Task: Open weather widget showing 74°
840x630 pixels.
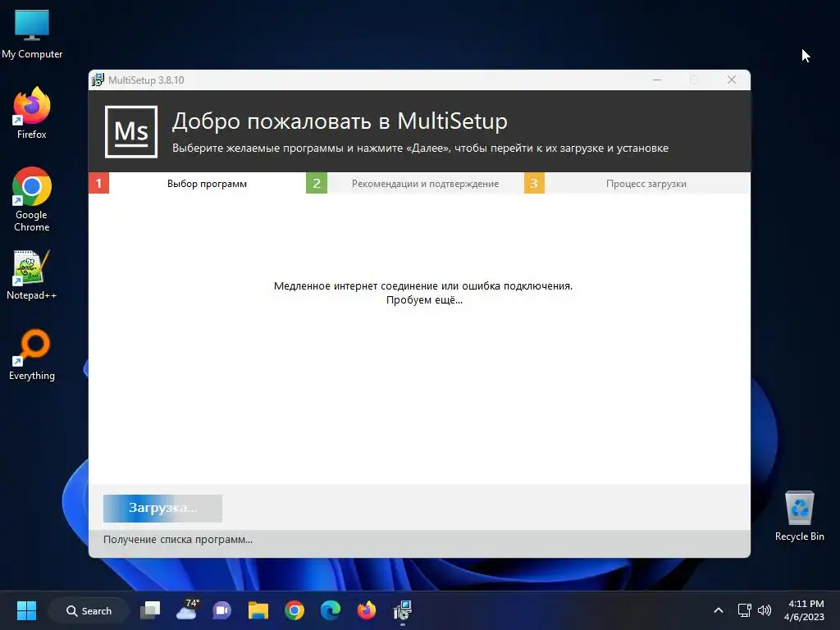Action: [x=187, y=609]
